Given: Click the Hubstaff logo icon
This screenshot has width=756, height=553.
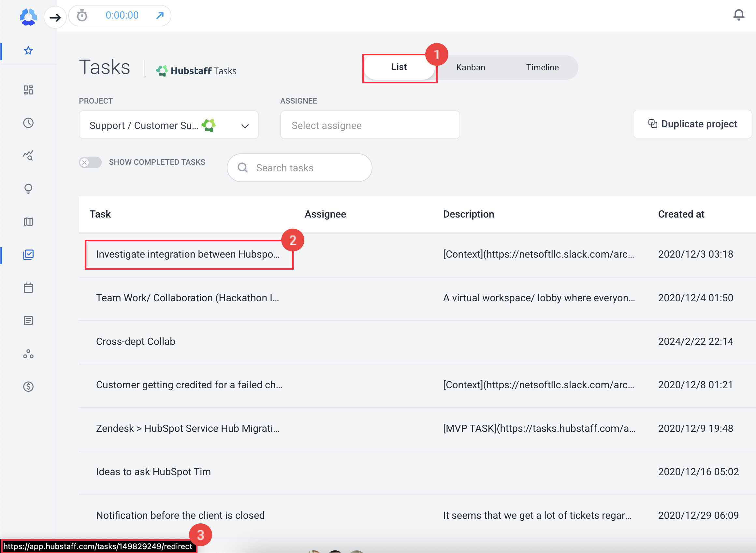Looking at the screenshot, I should (28, 17).
